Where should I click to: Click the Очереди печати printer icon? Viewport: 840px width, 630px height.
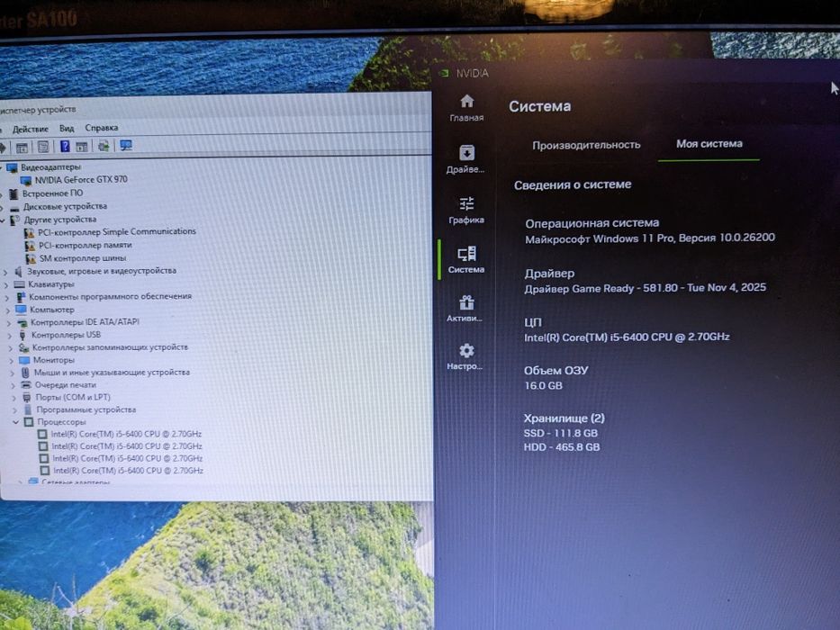click(x=26, y=384)
